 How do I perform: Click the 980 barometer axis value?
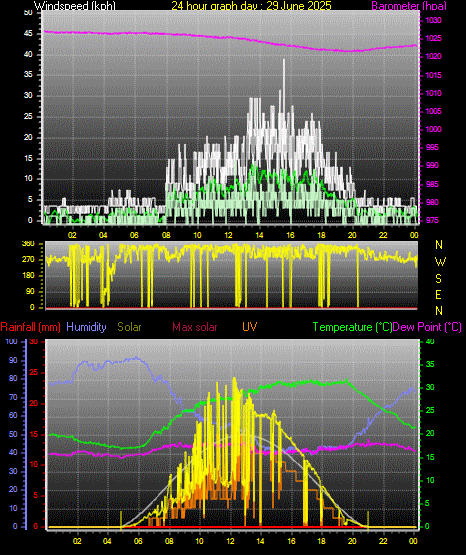(432, 202)
